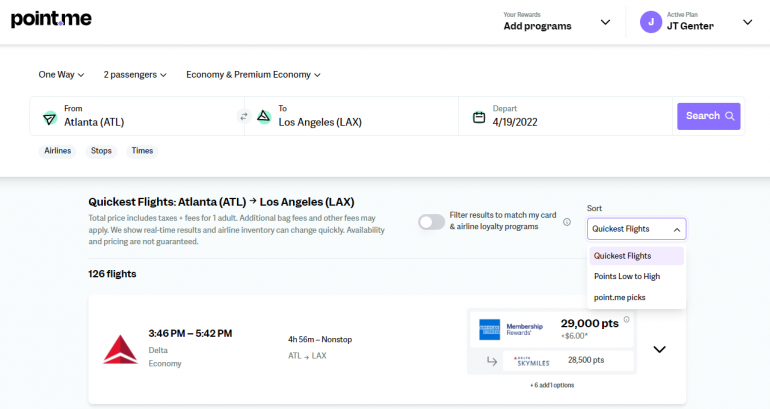
Task: Open the One Way trip type dropdown
Action: click(61, 74)
